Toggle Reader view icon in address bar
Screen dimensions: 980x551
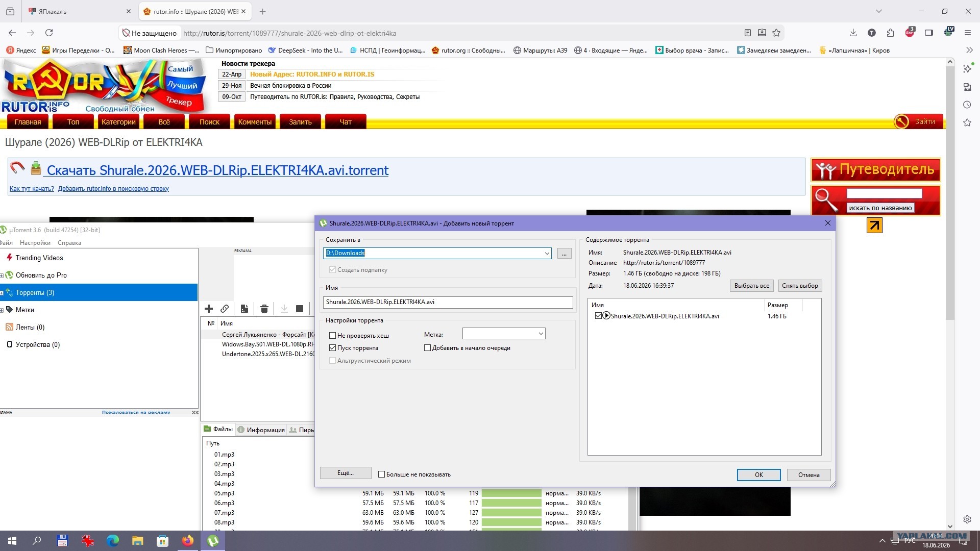click(x=748, y=33)
